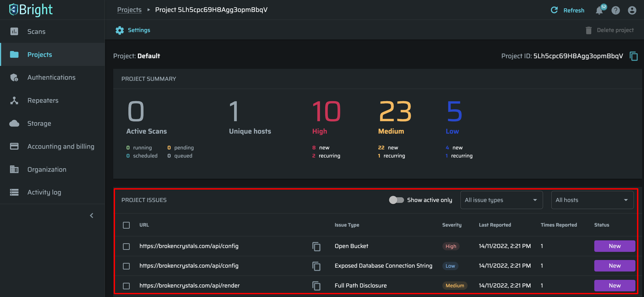Collapse the sidebar with the left chevron

click(x=92, y=215)
